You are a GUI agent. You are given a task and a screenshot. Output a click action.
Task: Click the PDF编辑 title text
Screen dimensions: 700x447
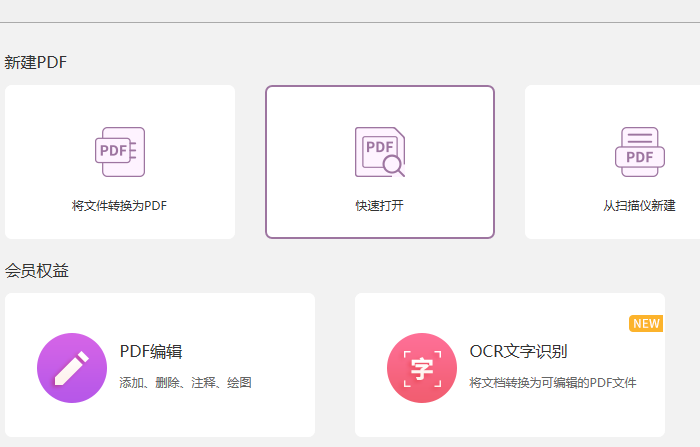pyautogui.click(x=151, y=351)
